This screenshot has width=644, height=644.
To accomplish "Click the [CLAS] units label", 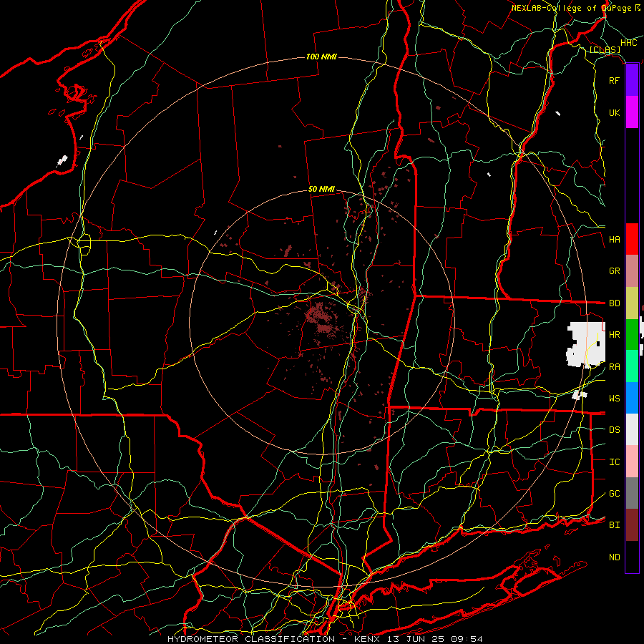I will click(605, 49).
